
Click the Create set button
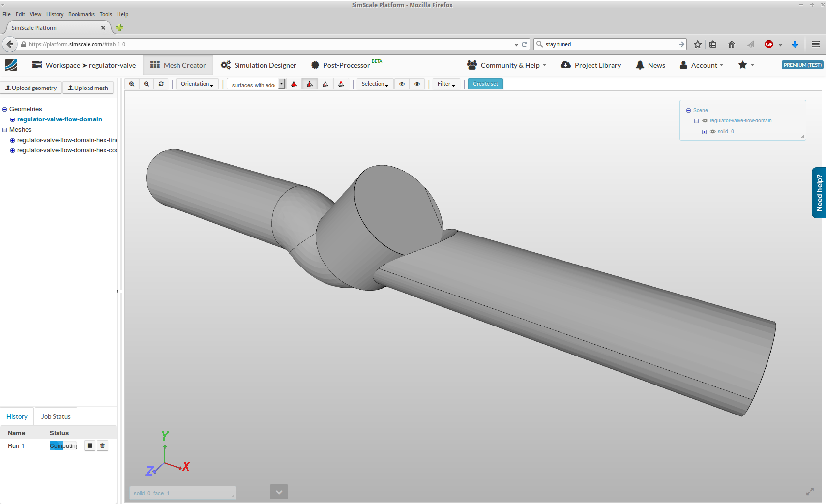[x=485, y=84]
